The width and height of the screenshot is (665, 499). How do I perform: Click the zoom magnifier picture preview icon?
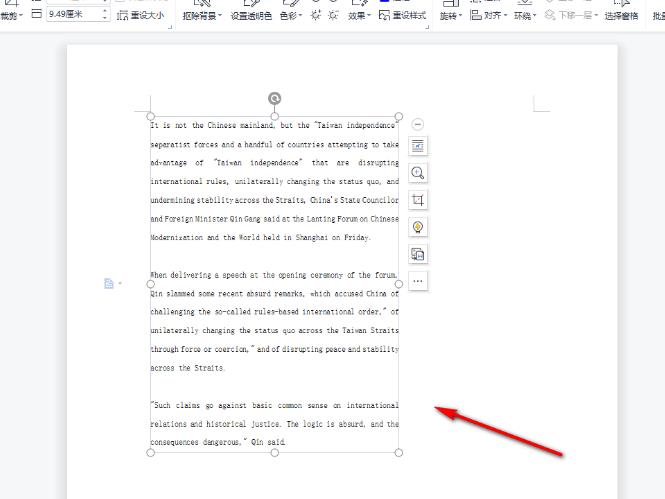tap(418, 173)
